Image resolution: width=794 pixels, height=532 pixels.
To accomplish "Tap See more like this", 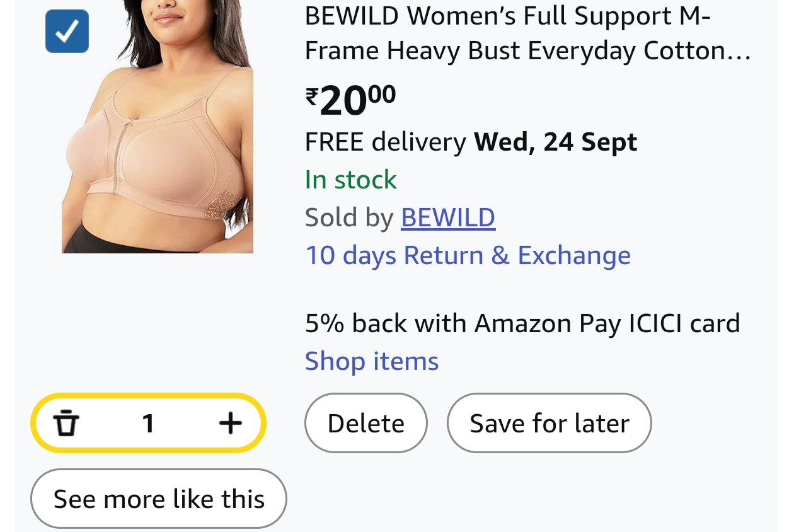I will pyautogui.click(x=159, y=499).
